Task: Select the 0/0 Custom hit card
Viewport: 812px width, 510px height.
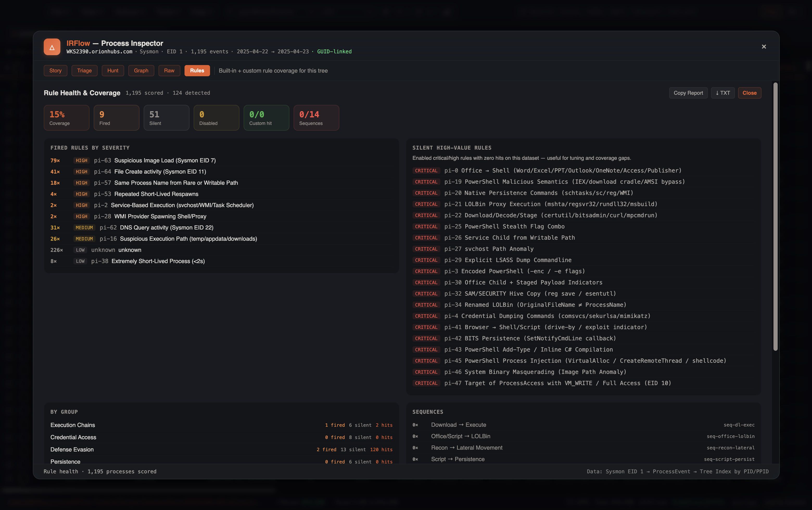Action: click(x=266, y=118)
